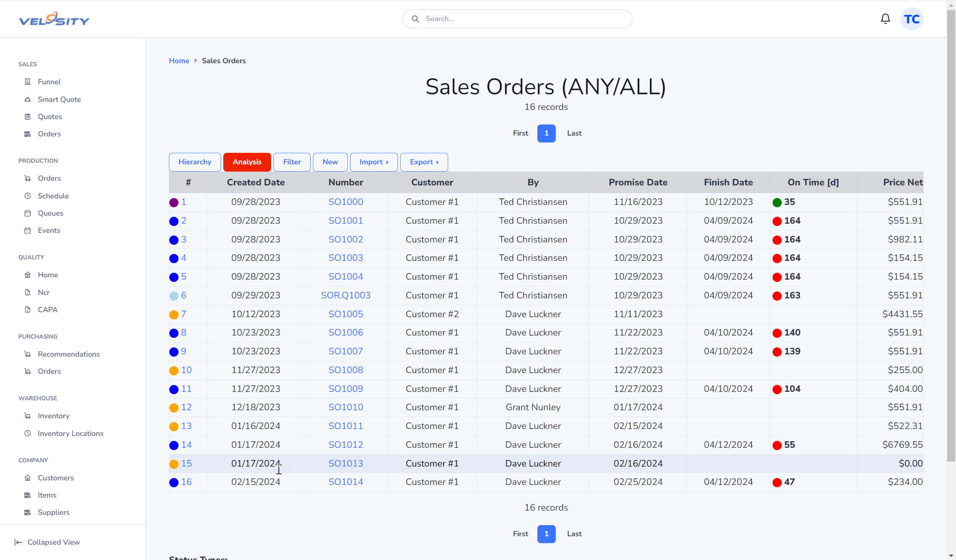Click the red Analysis button
This screenshot has width=956, height=560.
coord(247,162)
